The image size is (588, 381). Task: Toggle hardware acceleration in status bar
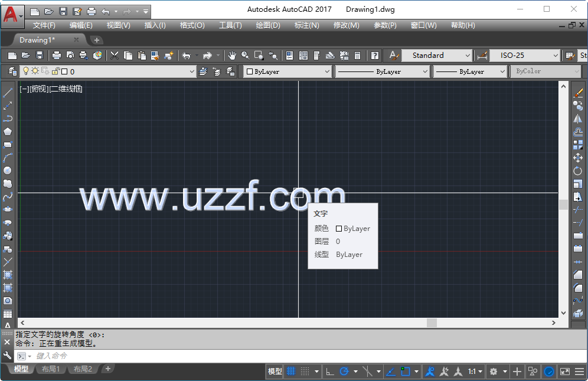(549, 371)
